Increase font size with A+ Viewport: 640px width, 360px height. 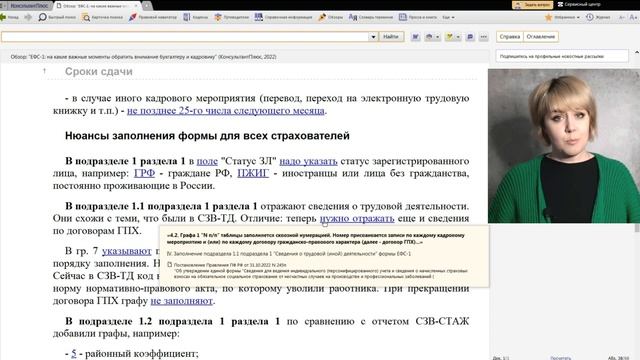coord(633,17)
